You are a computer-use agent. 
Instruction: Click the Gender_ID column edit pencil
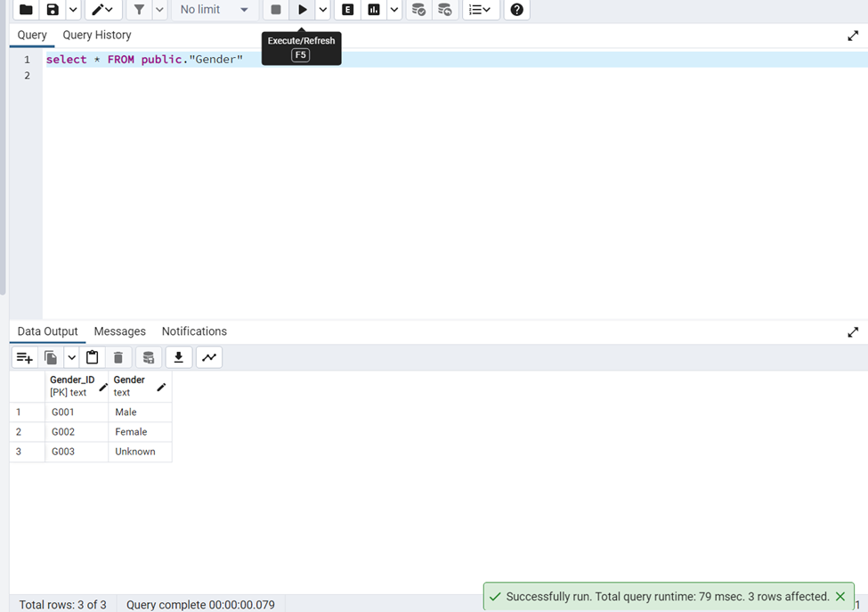(103, 388)
